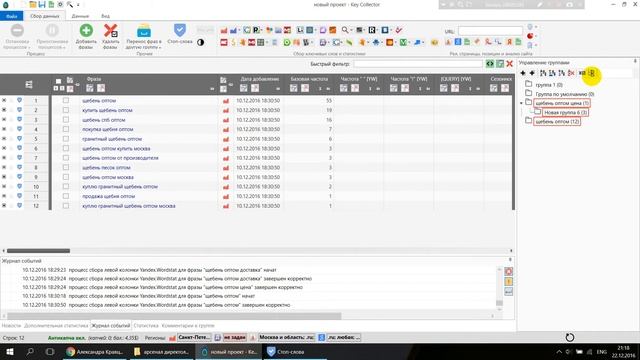Open dropdown arrow beside blue chart icon
Image resolution: width=640 pixels, height=360 pixels.
pyautogui.click(x=239, y=30)
